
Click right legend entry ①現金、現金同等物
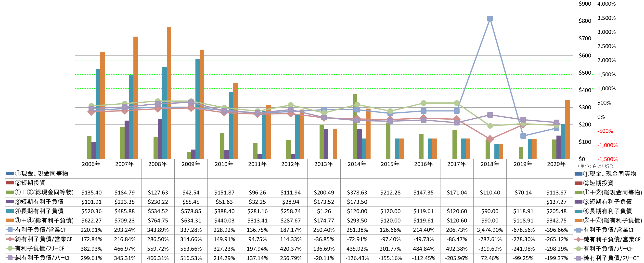click(605, 174)
